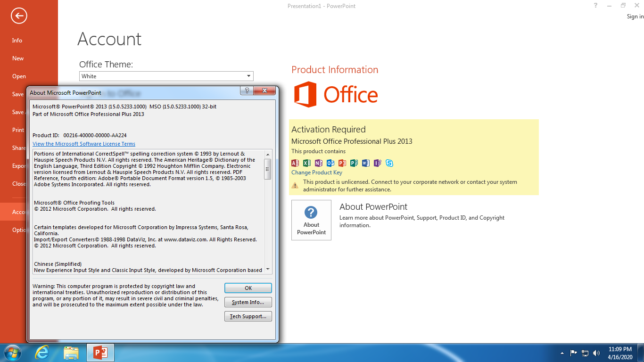Viewport: 644px width, 362px height.
Task: Select Print in backstage sidebar
Action: [18, 130]
